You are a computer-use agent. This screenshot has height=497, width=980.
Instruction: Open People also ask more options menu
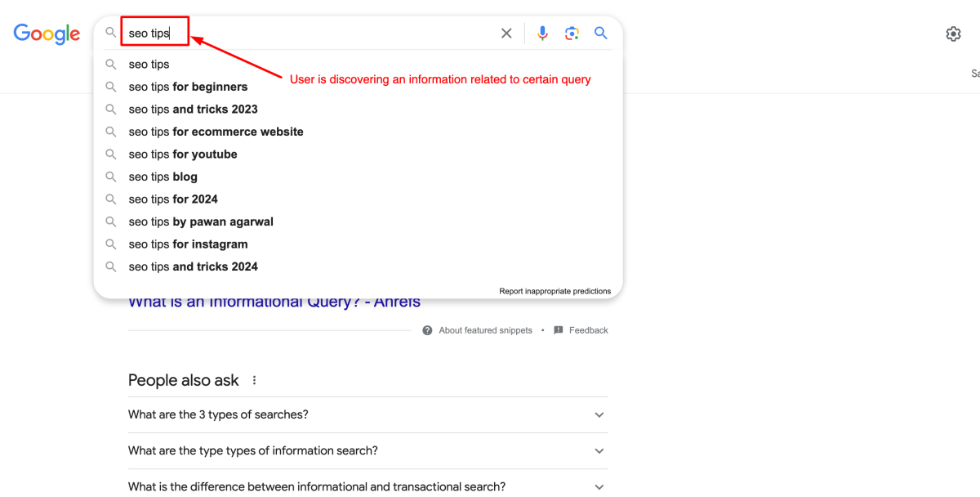click(x=254, y=380)
